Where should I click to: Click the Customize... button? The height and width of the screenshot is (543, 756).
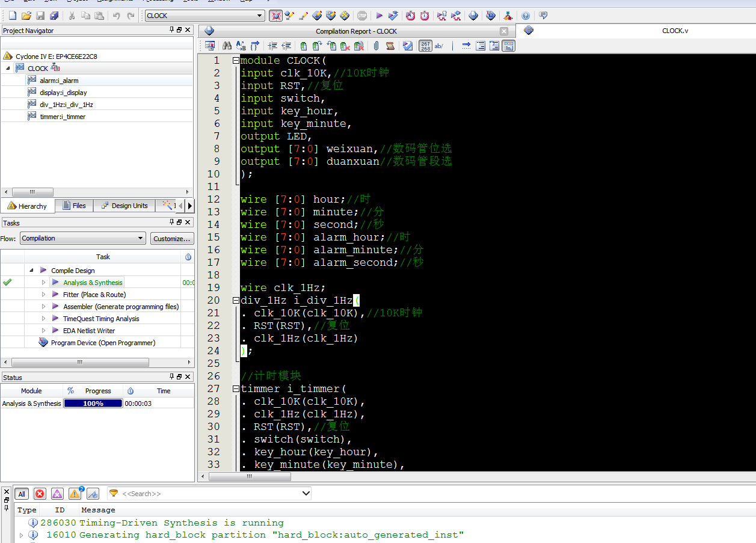click(x=172, y=239)
